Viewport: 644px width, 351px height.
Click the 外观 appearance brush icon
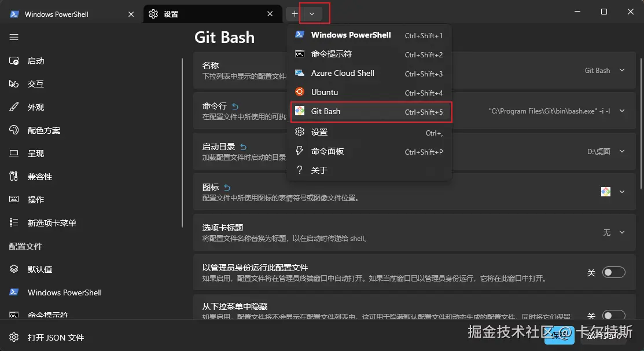(14, 107)
